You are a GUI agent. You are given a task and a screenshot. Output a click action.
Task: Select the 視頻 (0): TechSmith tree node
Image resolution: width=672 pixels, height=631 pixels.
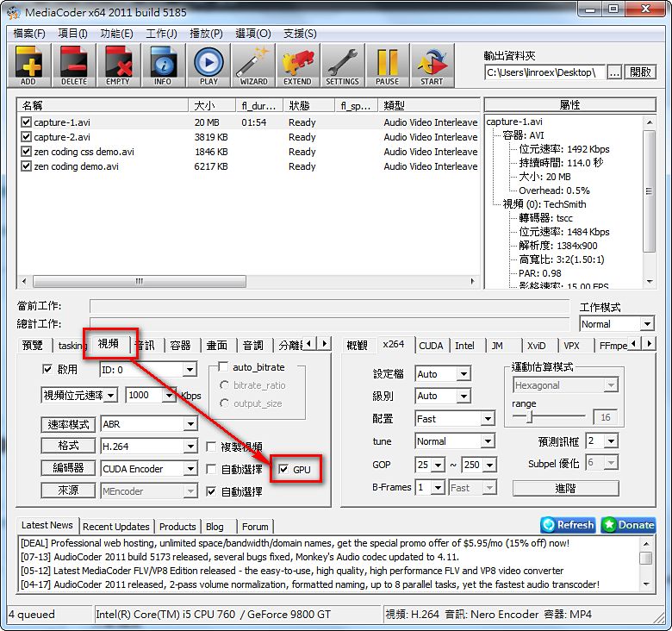pos(544,204)
